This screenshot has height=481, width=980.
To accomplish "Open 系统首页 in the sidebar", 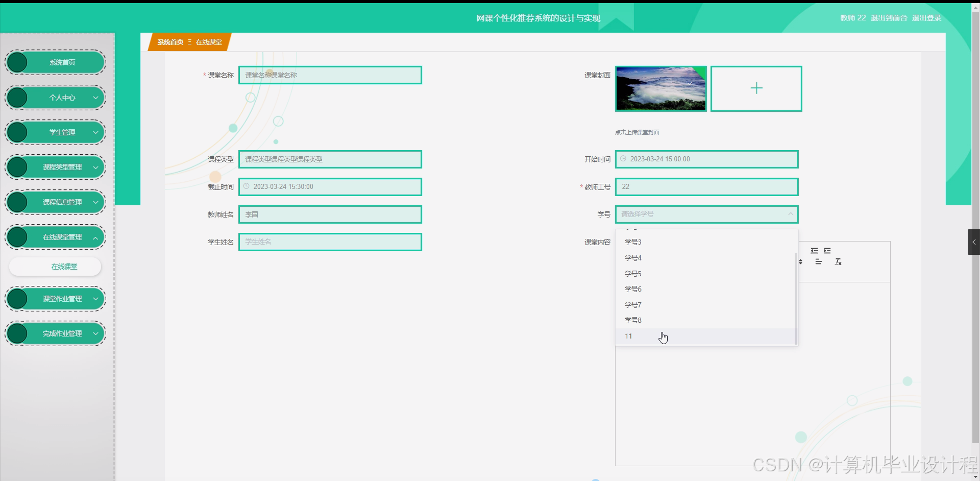I will [55, 62].
